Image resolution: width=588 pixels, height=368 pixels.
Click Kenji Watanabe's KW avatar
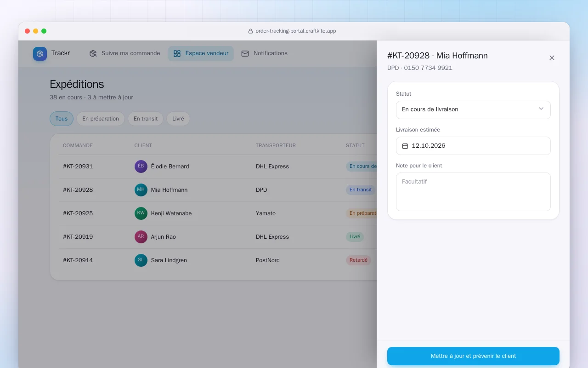pos(141,213)
